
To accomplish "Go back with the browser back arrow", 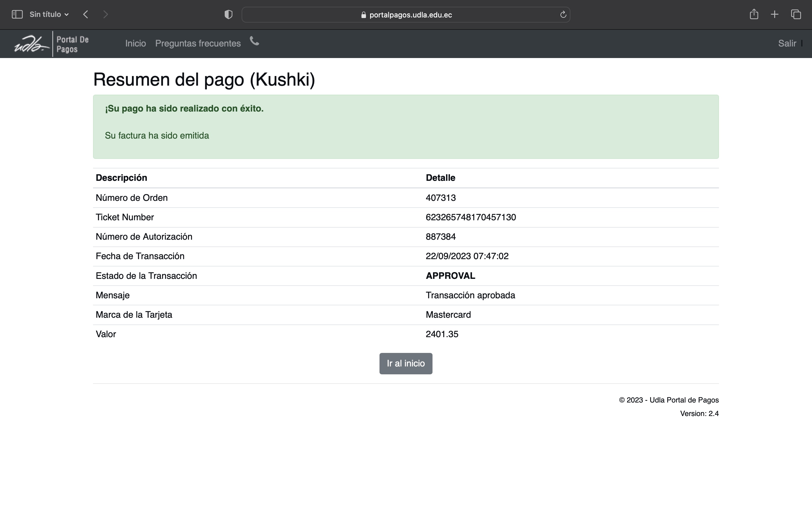I will click(85, 14).
